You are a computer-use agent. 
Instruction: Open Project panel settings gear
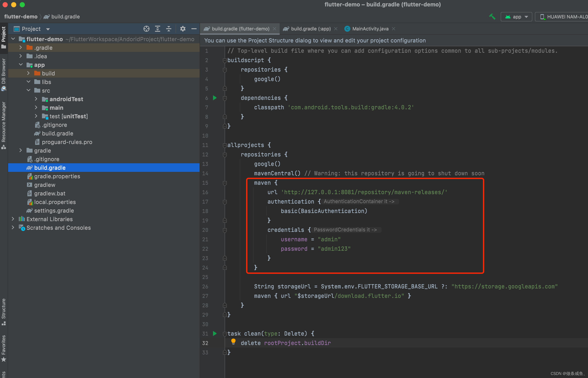[183, 29]
